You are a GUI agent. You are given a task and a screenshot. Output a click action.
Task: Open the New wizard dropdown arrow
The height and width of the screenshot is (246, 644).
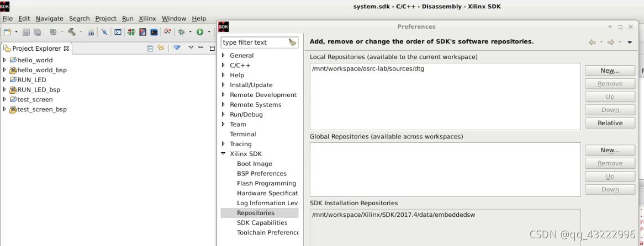click(x=17, y=32)
